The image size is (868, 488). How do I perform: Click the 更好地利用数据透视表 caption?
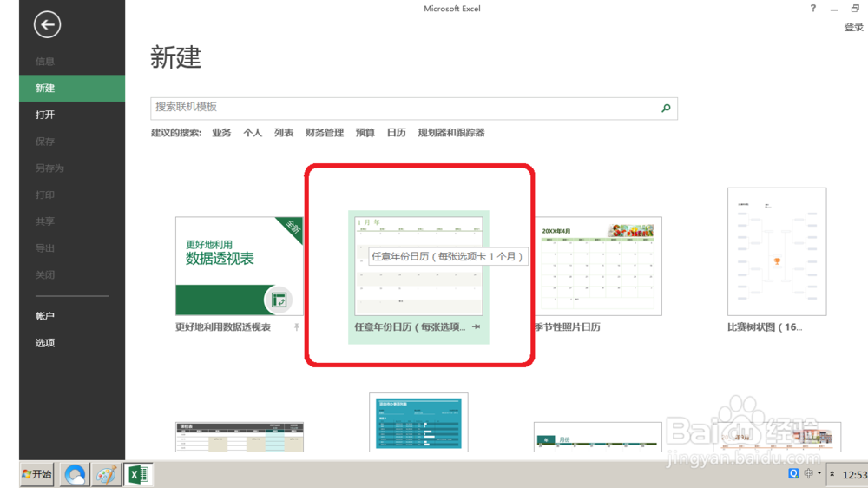click(x=223, y=326)
